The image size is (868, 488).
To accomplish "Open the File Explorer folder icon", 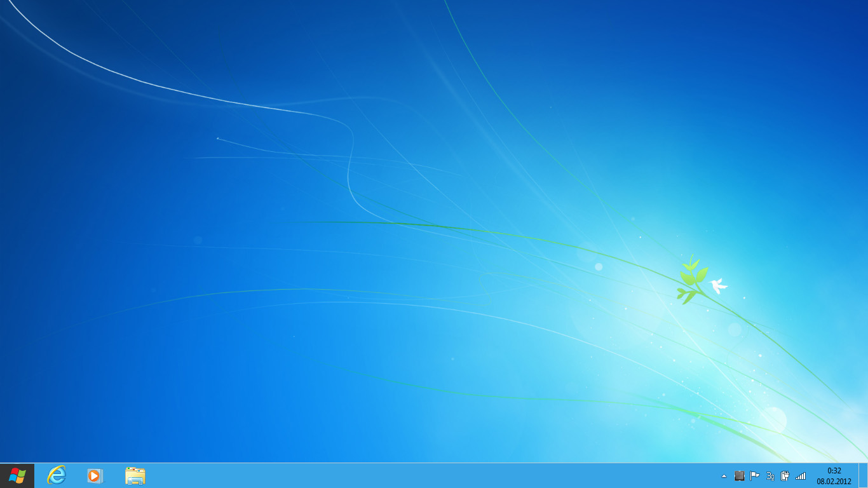I will 135,475.
